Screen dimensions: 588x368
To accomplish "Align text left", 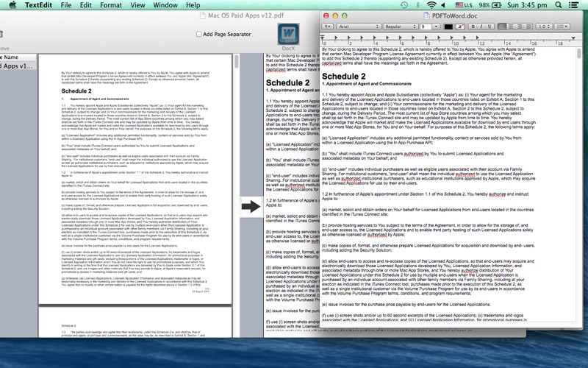I will (502, 26).
